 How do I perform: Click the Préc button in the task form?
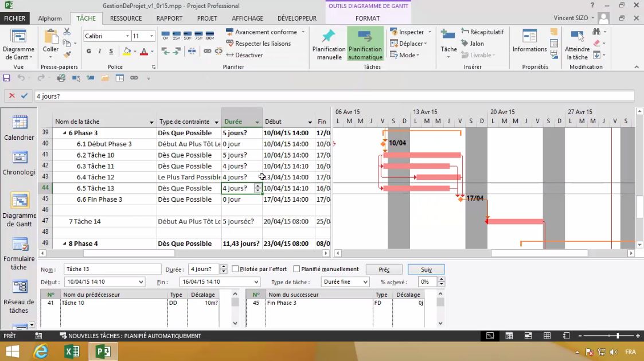click(384, 269)
